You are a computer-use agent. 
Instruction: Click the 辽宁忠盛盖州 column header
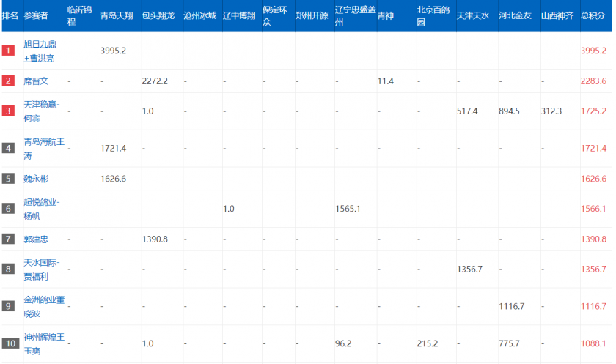(356, 15)
